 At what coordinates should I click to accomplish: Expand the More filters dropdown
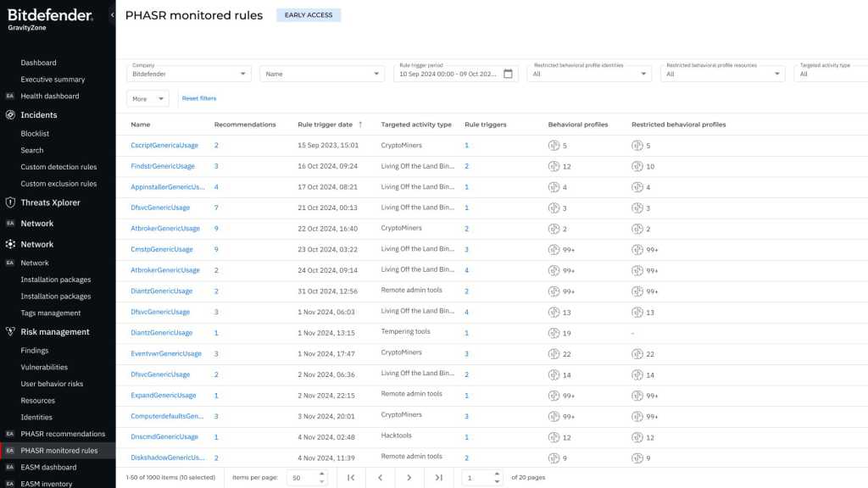pyautogui.click(x=147, y=99)
